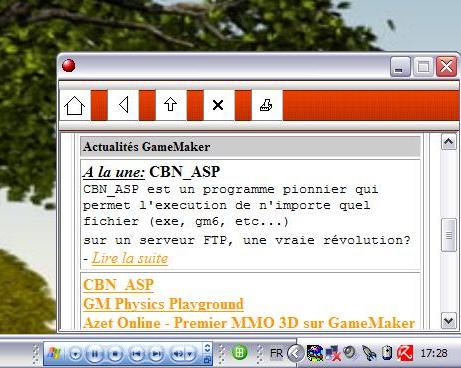Close the browser window
The image size is (461, 368).
point(446,66)
